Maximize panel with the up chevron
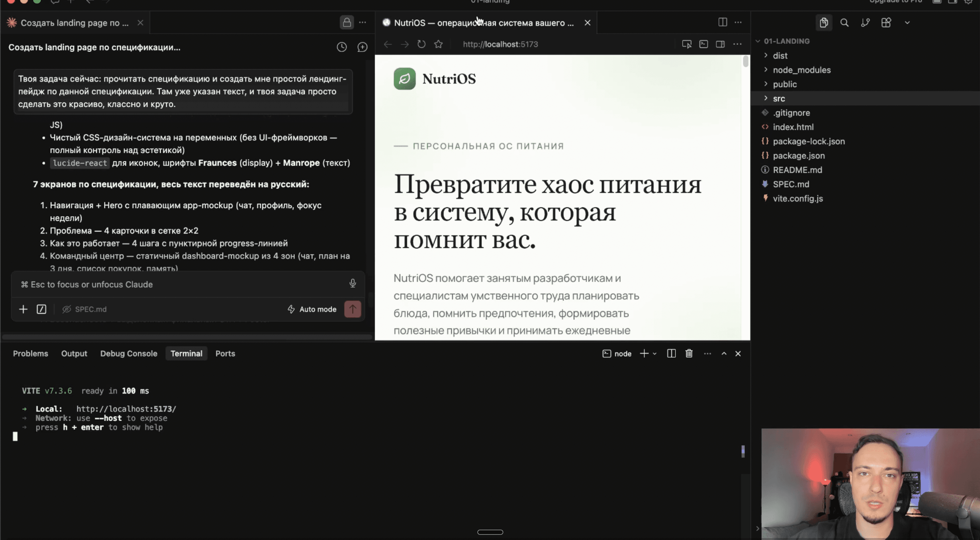This screenshot has height=540, width=980. click(x=724, y=354)
